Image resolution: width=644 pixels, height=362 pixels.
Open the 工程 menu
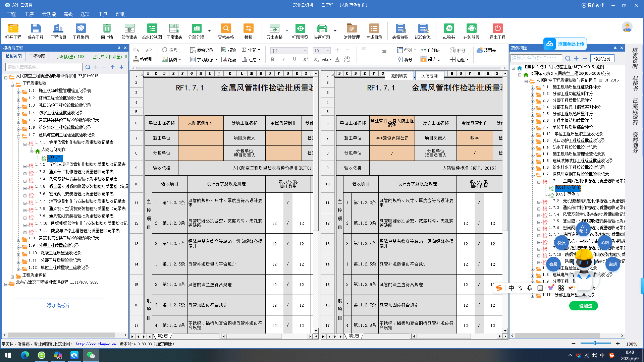pyautogui.click(x=11, y=14)
